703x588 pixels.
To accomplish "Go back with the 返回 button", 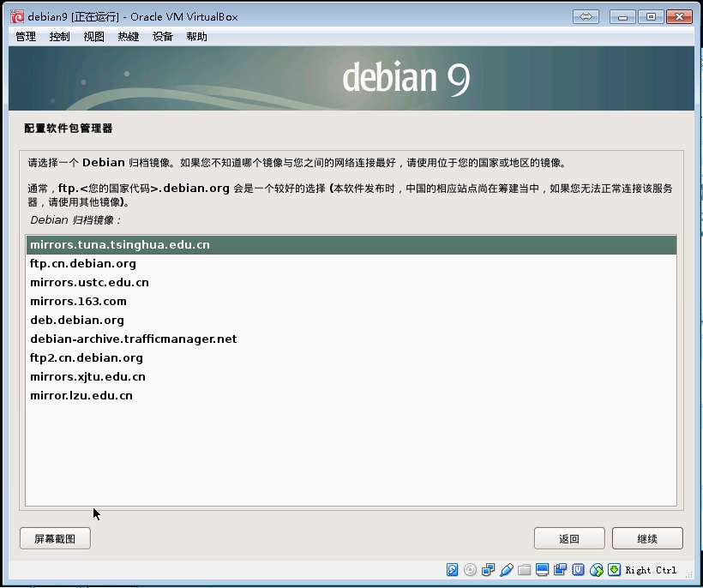I will tap(569, 538).
